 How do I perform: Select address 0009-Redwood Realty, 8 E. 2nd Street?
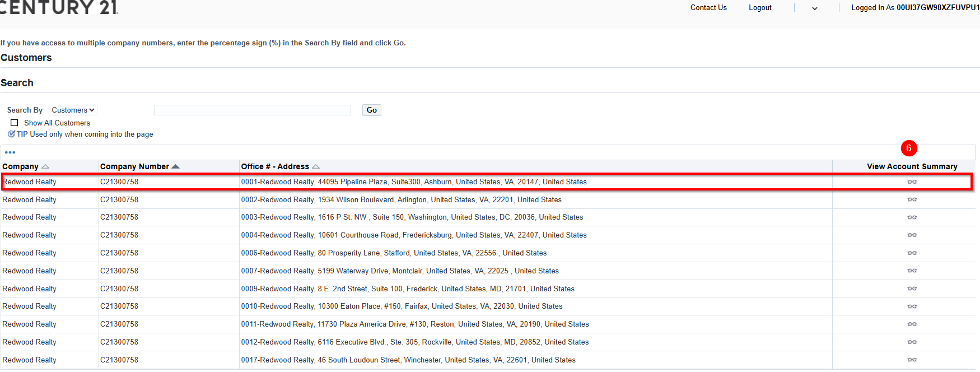click(x=408, y=289)
